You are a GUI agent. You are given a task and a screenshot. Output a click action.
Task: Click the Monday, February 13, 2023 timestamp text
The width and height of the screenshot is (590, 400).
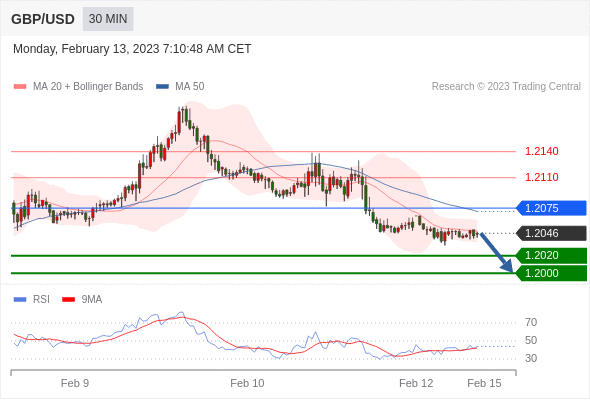pyautogui.click(x=132, y=49)
